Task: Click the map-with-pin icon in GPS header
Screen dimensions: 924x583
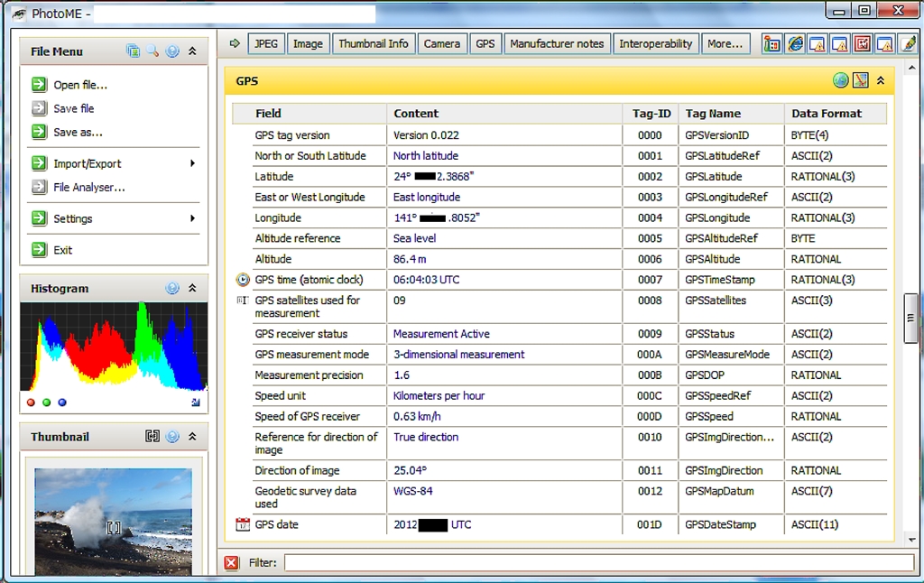Action: [860, 80]
